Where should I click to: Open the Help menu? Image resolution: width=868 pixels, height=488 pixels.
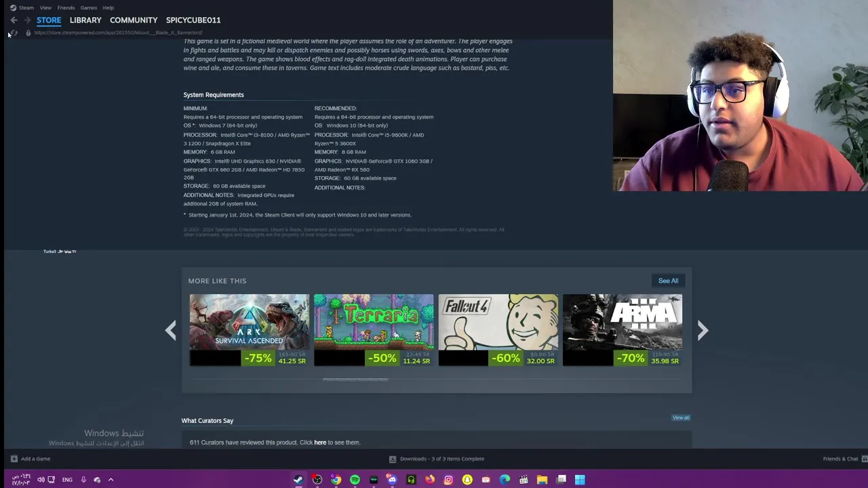coord(108,7)
